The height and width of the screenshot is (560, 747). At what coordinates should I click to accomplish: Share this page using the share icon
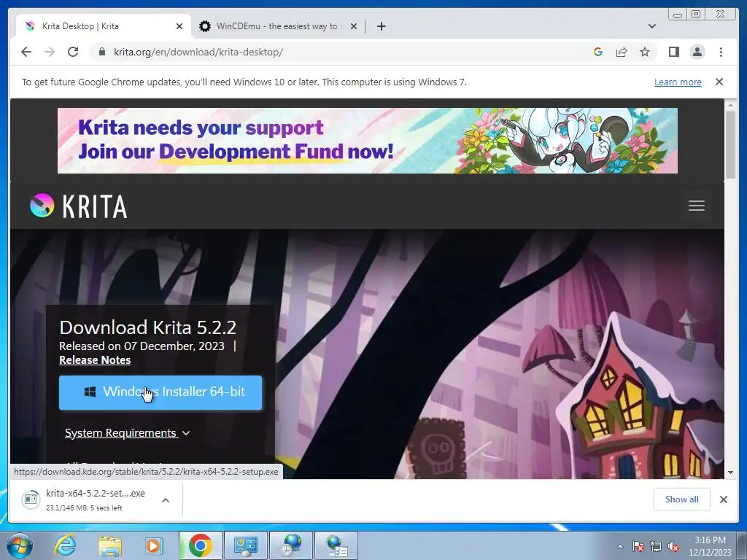point(622,52)
